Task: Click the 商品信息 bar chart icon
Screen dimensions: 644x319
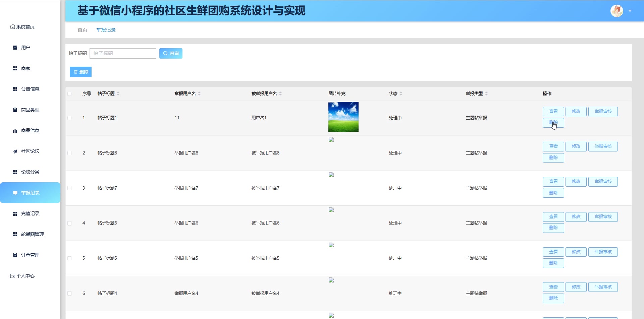Action: tap(15, 131)
